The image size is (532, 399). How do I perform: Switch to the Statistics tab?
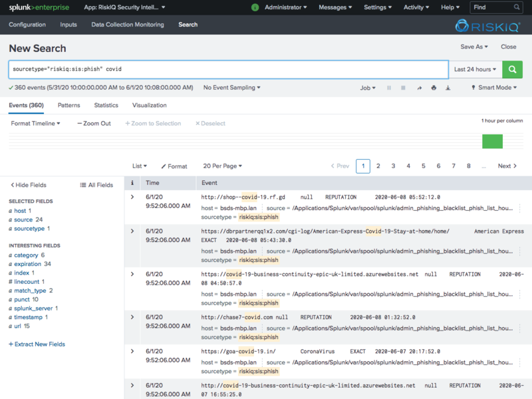tap(106, 105)
